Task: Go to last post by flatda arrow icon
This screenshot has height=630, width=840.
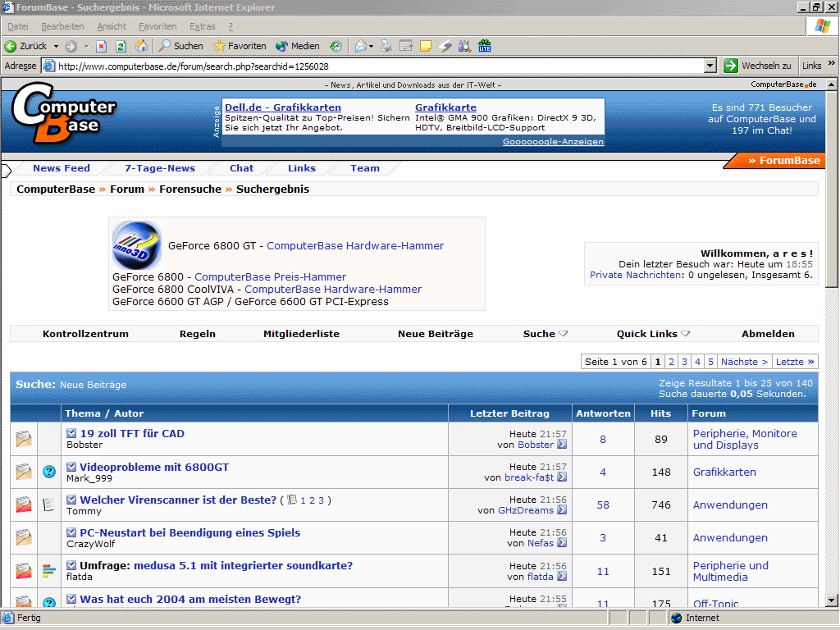Action: pyautogui.click(x=561, y=577)
